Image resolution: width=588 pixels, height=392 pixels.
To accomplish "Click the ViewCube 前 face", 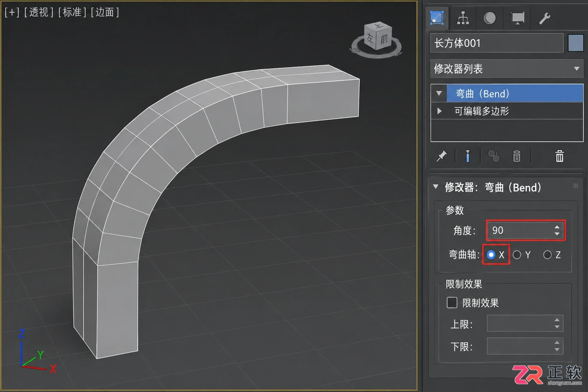I will click(384, 39).
